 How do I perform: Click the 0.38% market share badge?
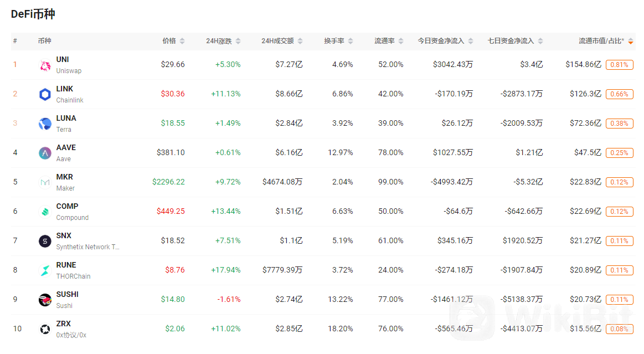click(x=619, y=124)
